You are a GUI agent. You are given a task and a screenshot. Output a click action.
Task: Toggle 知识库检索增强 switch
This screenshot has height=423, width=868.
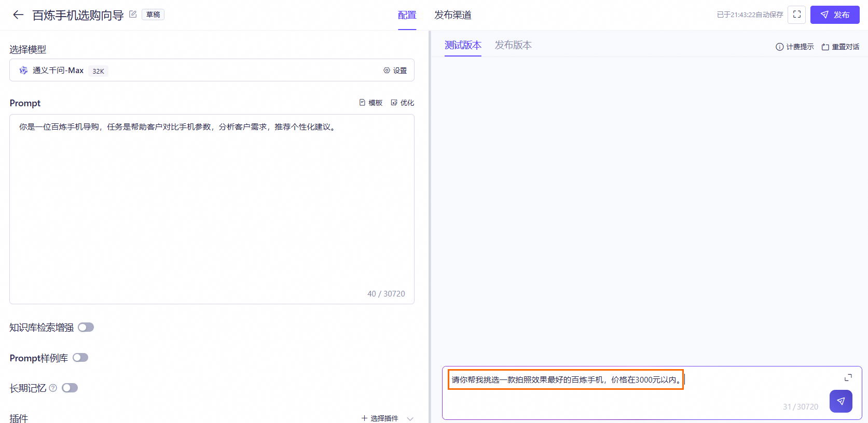86,327
